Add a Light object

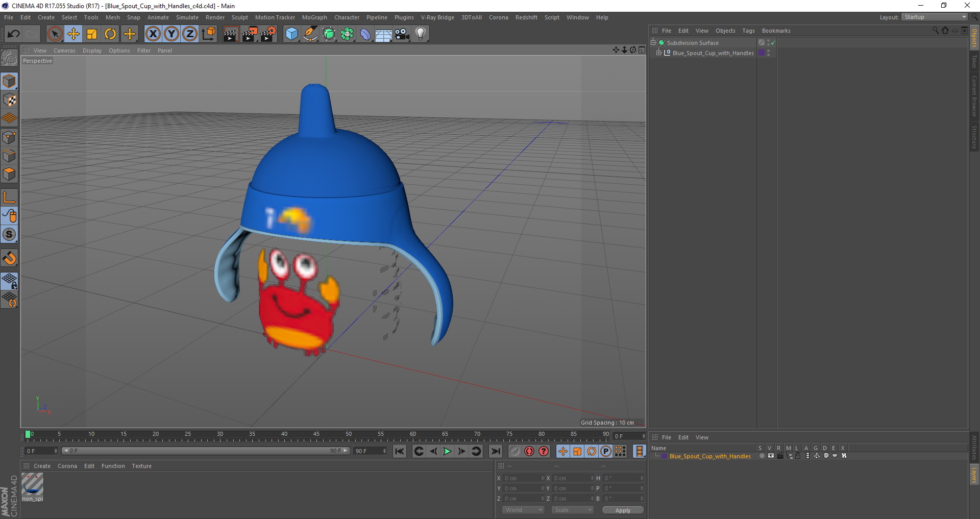point(421,34)
